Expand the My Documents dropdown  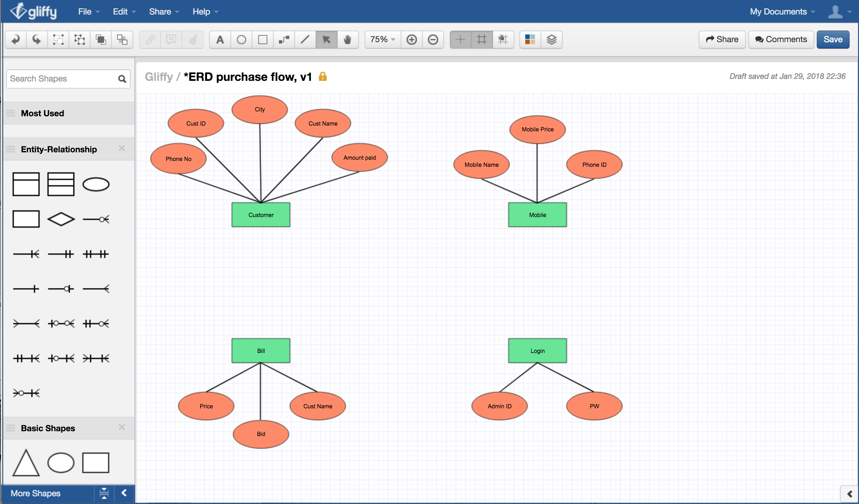point(781,11)
